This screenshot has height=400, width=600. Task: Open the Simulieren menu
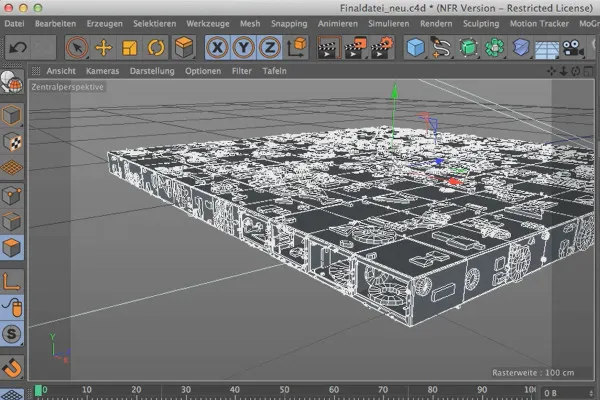(x=388, y=24)
